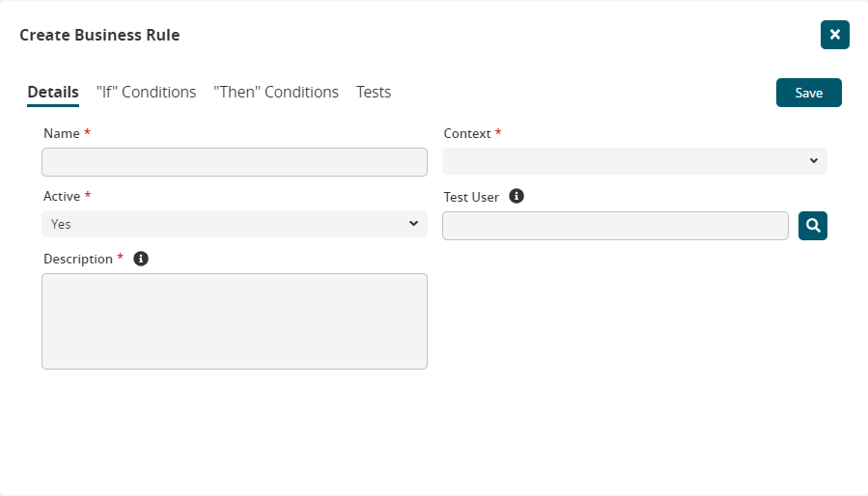Viewport: 868px width, 496px height.
Task: Close the Create Business Rule dialog
Action: point(834,35)
